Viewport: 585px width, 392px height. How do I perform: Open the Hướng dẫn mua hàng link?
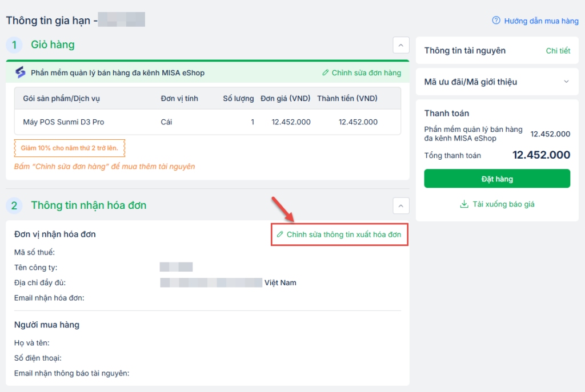tap(541, 21)
